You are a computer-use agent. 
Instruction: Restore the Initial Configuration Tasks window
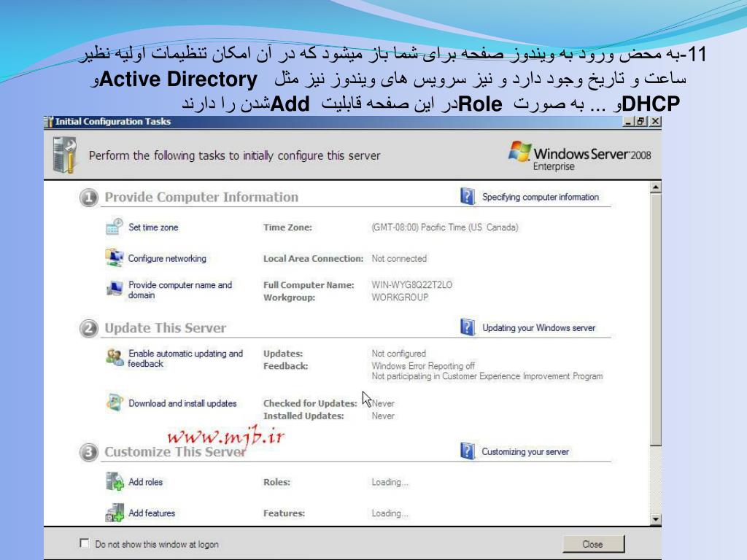[x=641, y=122]
